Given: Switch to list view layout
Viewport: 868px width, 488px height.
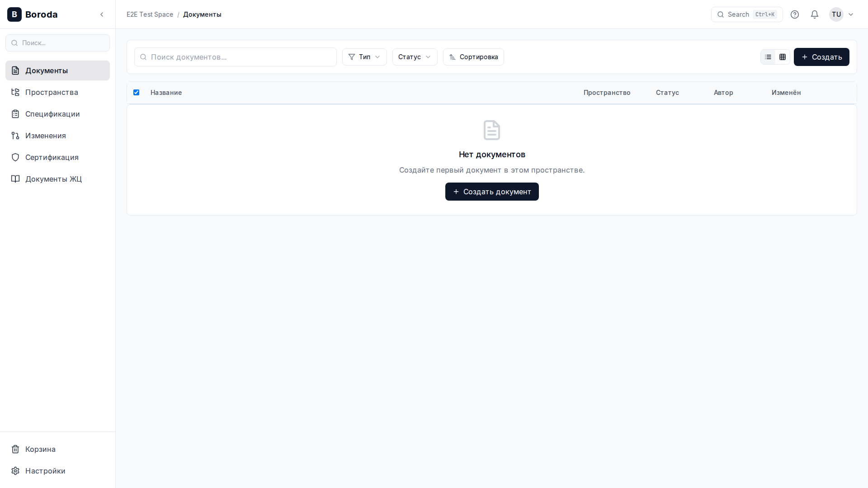Looking at the screenshot, I should click(x=768, y=57).
